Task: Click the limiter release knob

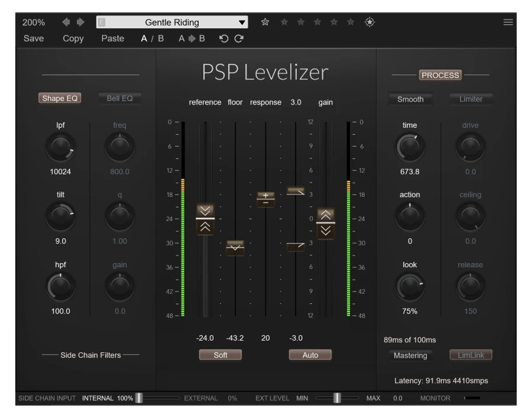Action: [471, 287]
